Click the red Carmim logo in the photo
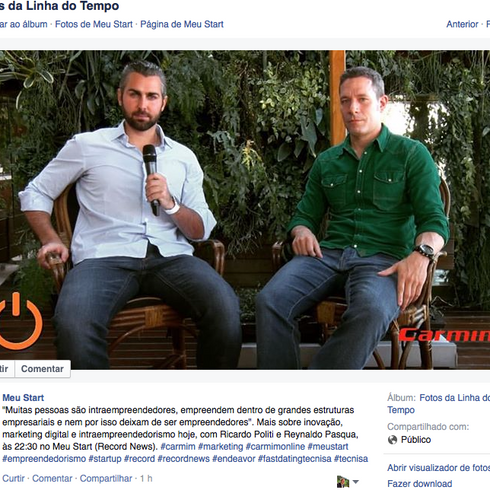Viewport: 490px width, 490px height. 444,335
